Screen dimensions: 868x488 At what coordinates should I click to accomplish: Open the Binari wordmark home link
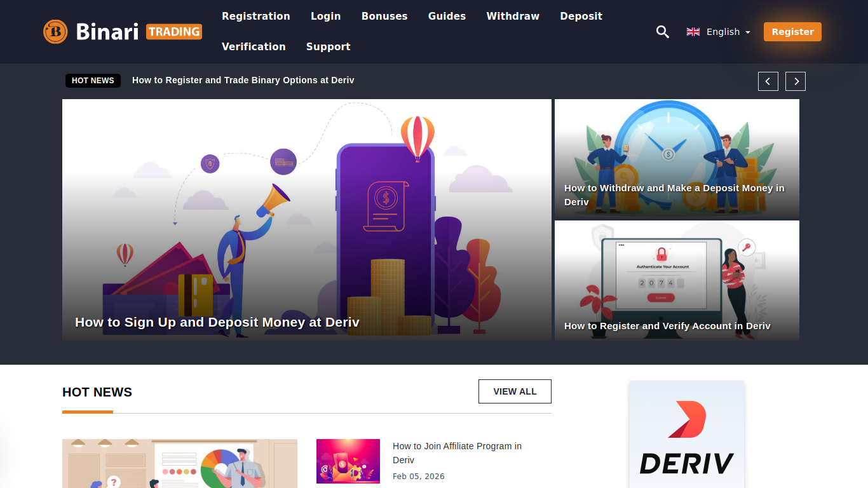tap(107, 32)
